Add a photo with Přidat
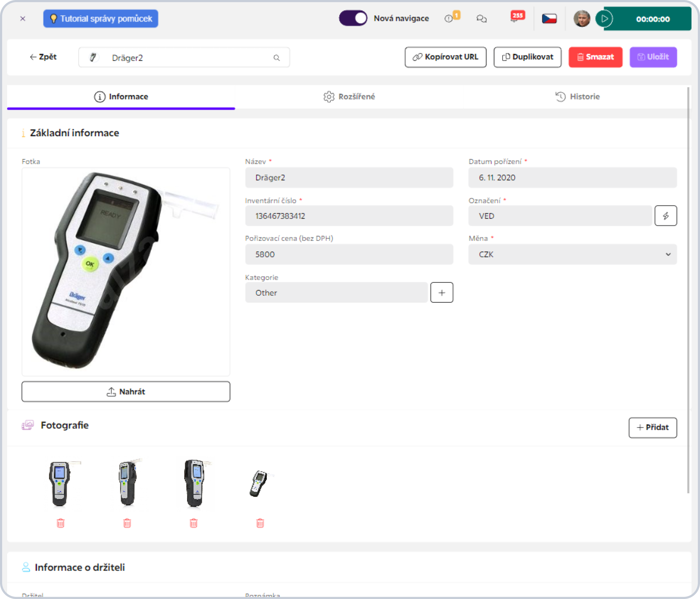The height and width of the screenshot is (599, 700). pyautogui.click(x=652, y=427)
